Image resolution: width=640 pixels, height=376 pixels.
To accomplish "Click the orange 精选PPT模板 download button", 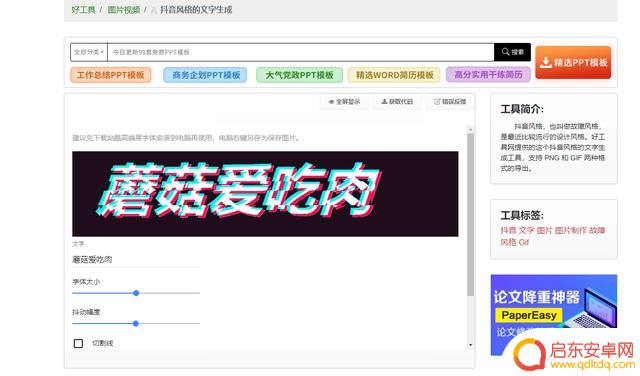I will (573, 62).
